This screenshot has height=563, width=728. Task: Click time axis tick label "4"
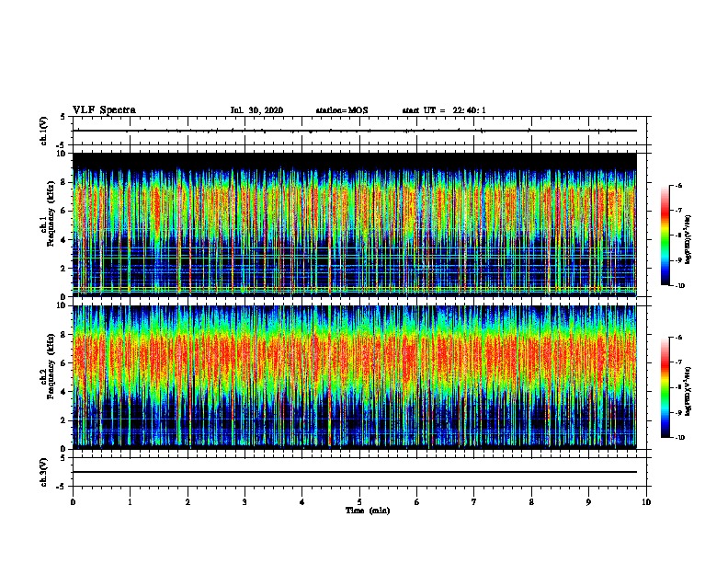pos(302,501)
